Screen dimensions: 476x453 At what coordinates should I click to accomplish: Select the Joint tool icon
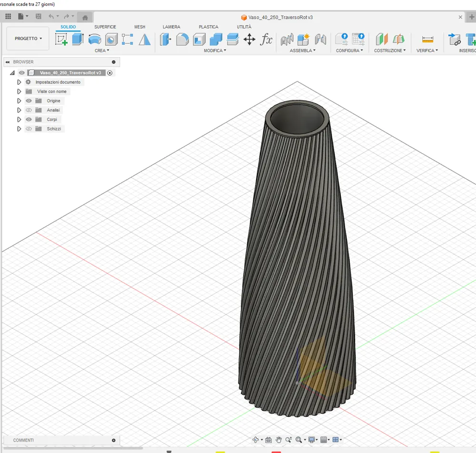pos(287,40)
